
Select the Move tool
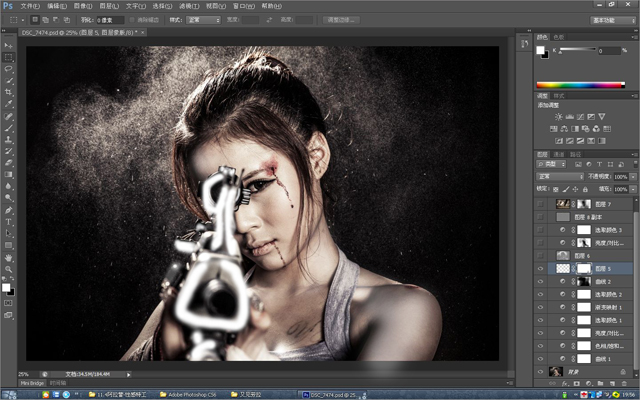coord(9,46)
